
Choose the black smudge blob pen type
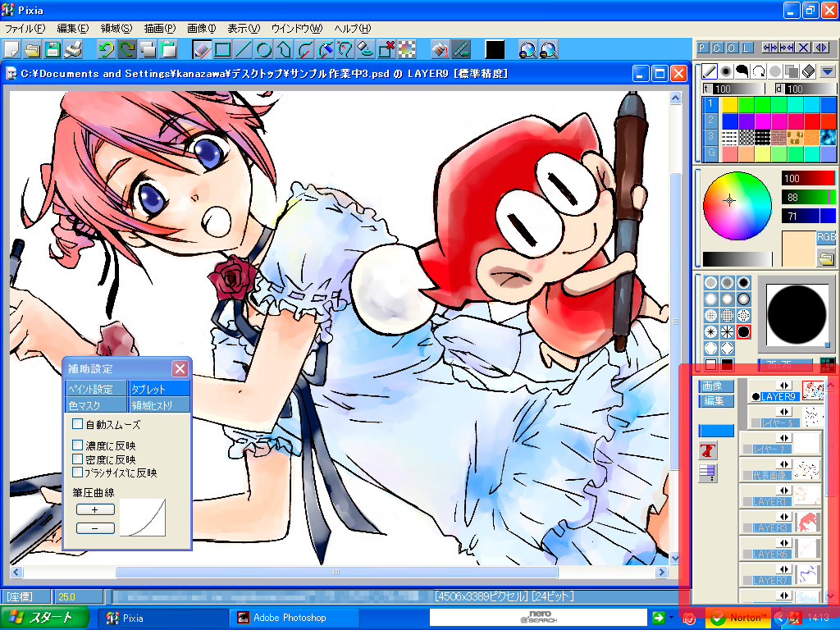coord(742,71)
